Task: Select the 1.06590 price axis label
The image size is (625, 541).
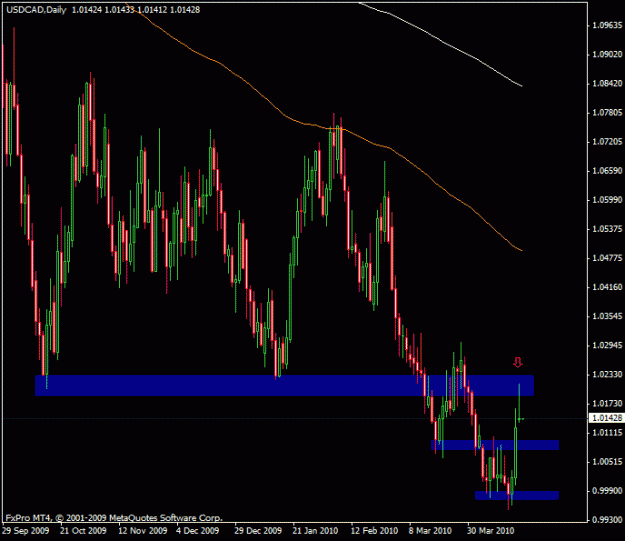Action: click(607, 171)
